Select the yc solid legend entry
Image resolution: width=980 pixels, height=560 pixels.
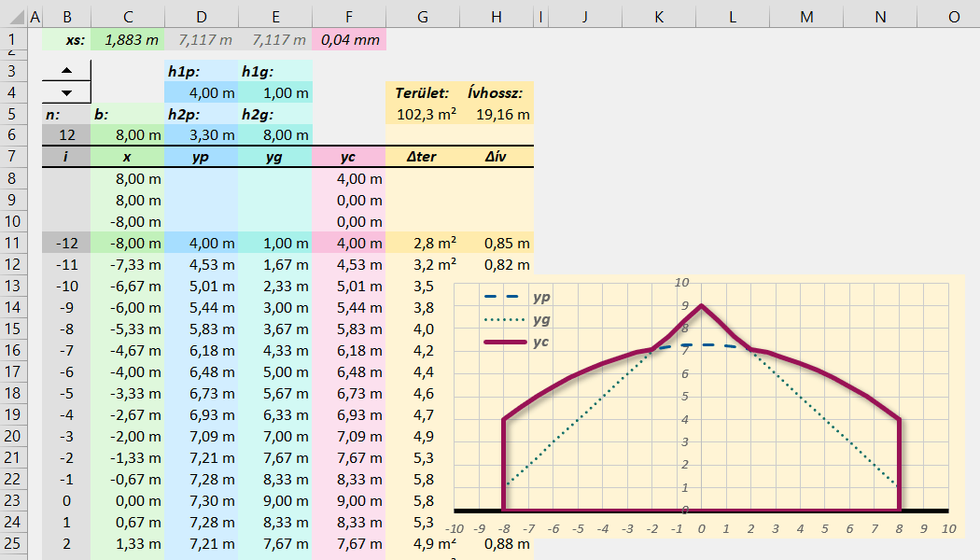514,343
